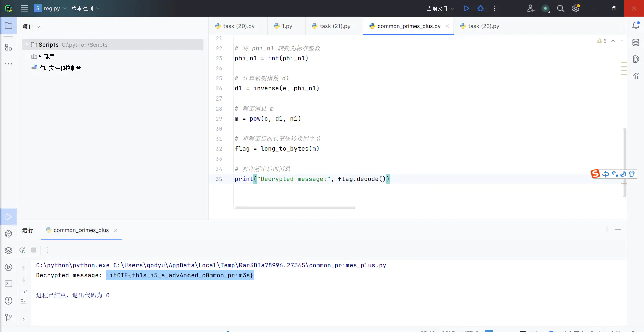Toggle soft-wrap in console
644x332 pixels.
[24, 290]
